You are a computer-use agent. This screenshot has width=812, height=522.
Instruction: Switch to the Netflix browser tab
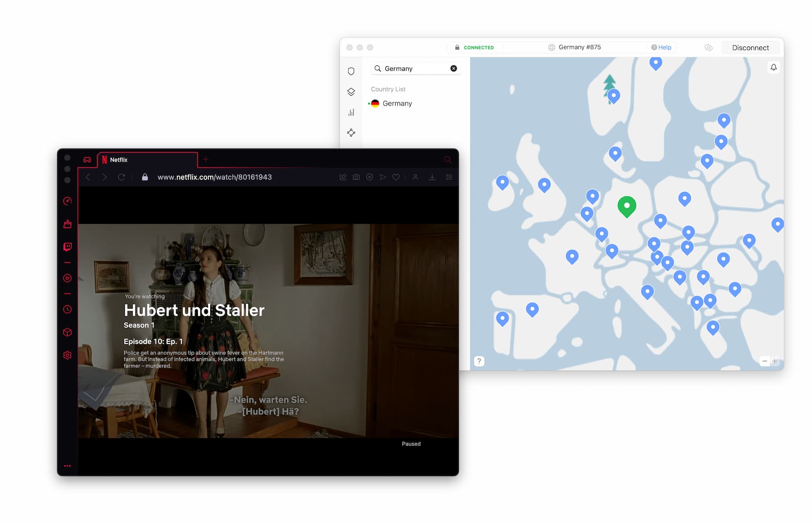point(148,160)
